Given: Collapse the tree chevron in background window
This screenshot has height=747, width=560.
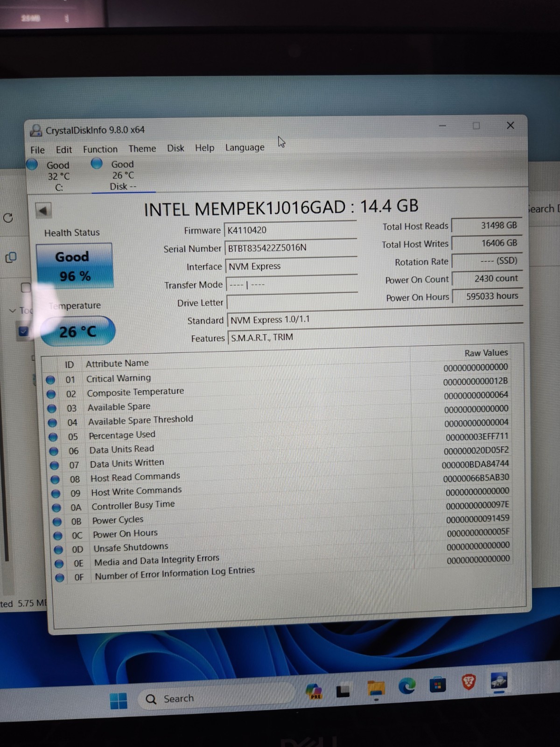Looking at the screenshot, I should 12,310.
